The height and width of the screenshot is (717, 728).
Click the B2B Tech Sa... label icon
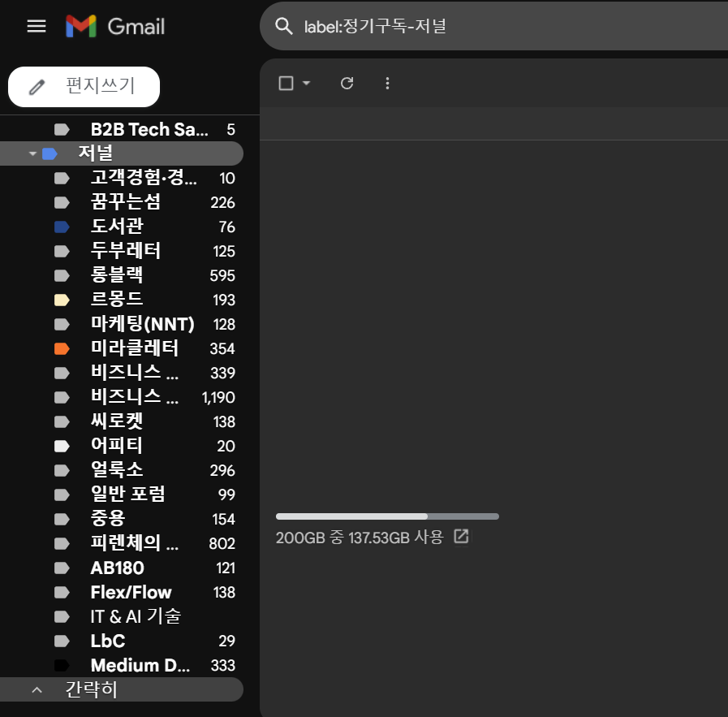point(62,129)
